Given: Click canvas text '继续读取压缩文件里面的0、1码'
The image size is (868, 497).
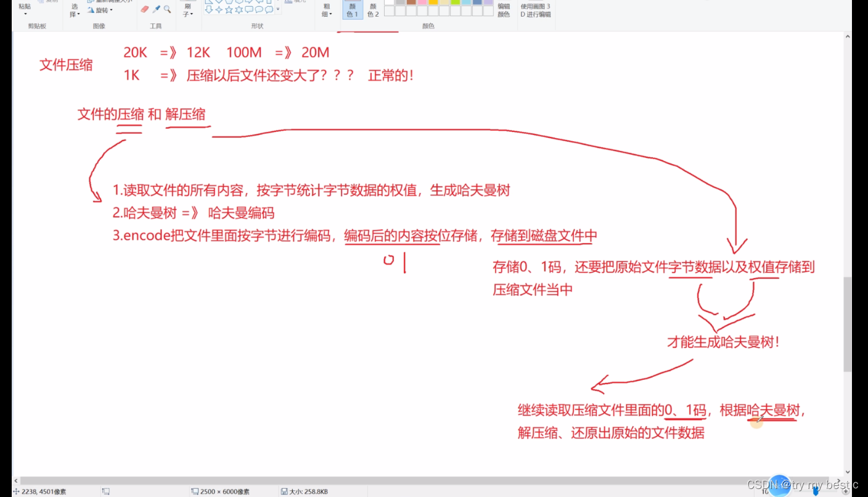Looking at the screenshot, I should coord(612,410).
